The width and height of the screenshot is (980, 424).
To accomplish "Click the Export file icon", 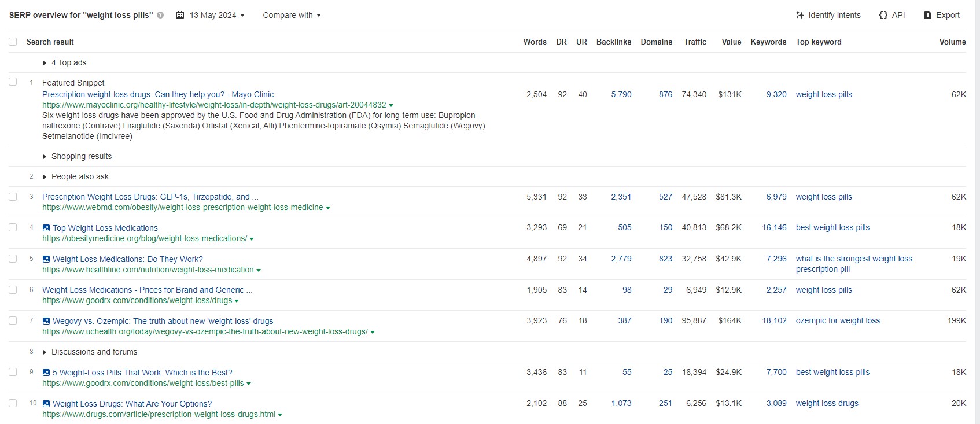I will click(x=928, y=15).
